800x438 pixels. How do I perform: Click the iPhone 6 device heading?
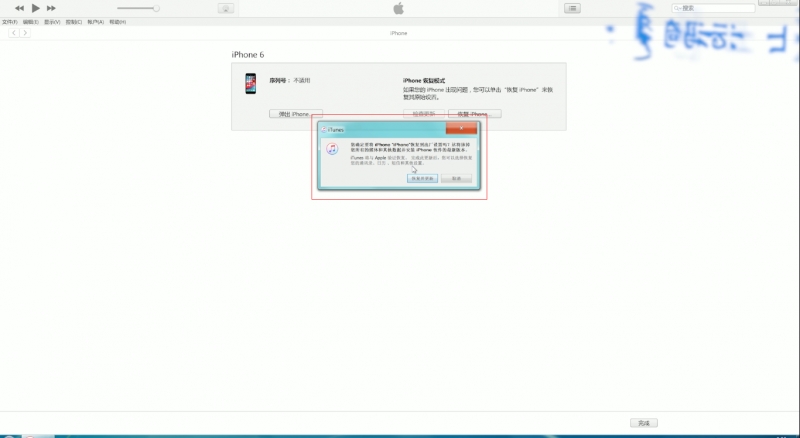pyautogui.click(x=248, y=55)
